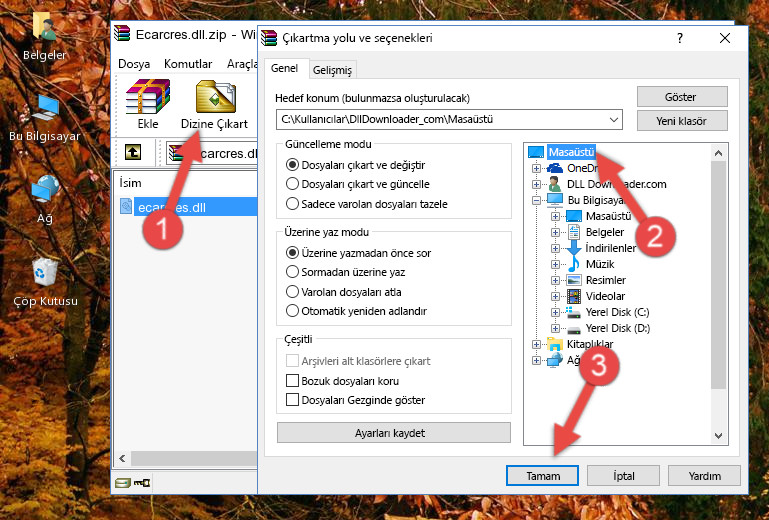Click the left scroll arrow in WinRAR file list
This screenshot has height=520, width=769.
pos(123,458)
